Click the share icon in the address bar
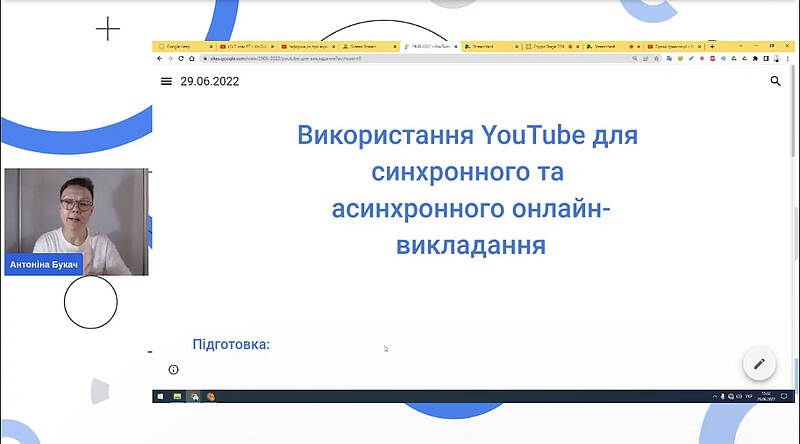The image size is (800, 444). [x=645, y=59]
